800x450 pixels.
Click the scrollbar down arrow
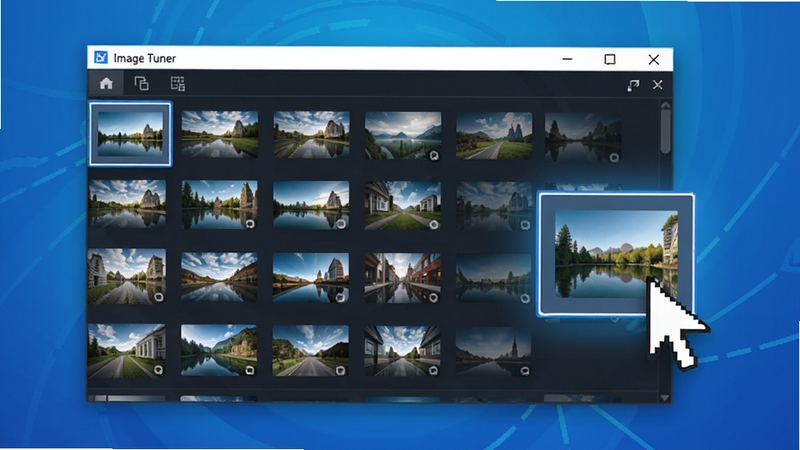pyautogui.click(x=665, y=397)
